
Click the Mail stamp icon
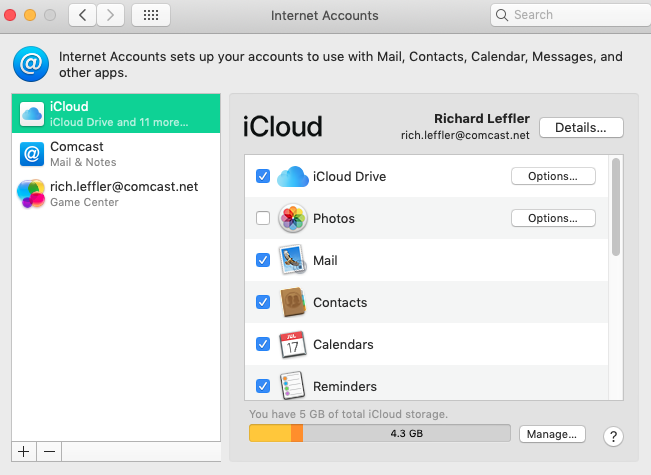point(292,261)
